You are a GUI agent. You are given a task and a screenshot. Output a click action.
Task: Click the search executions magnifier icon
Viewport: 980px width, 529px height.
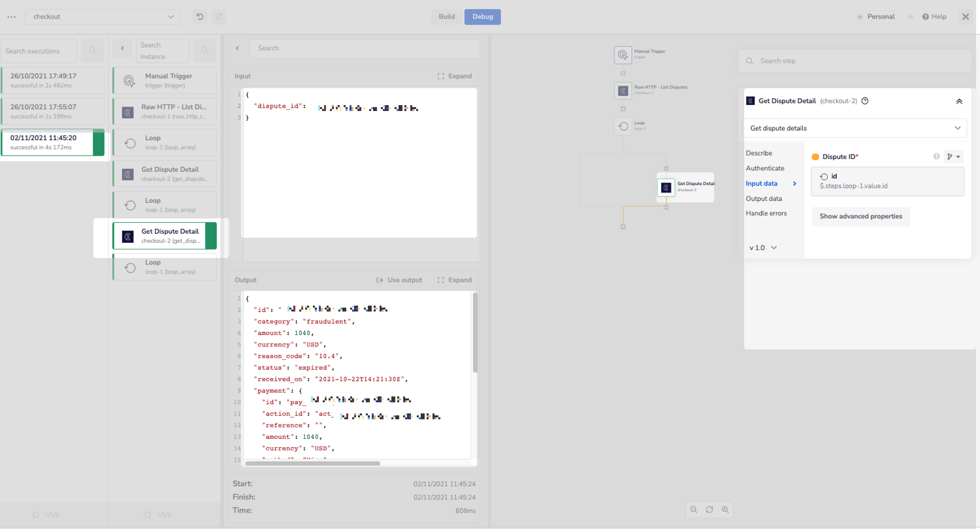pyautogui.click(x=92, y=51)
